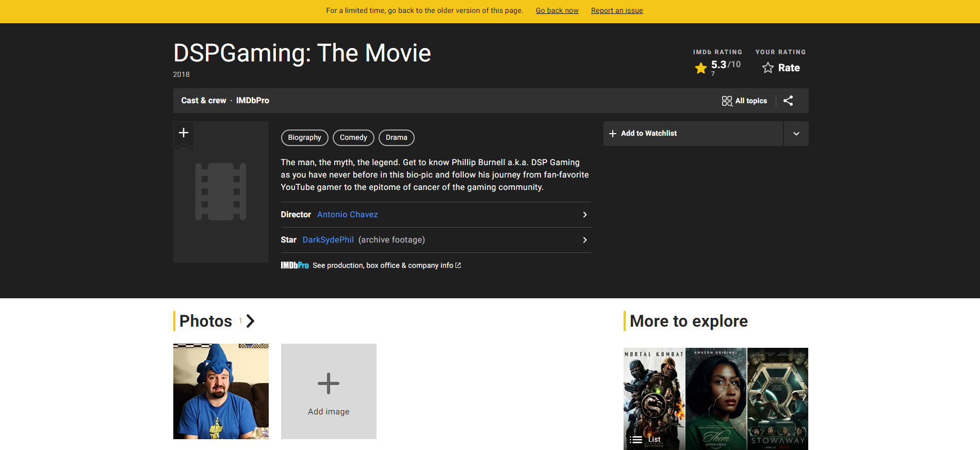Select the Comedy genre chip
Screen dimensions: 980x450
coord(353,138)
